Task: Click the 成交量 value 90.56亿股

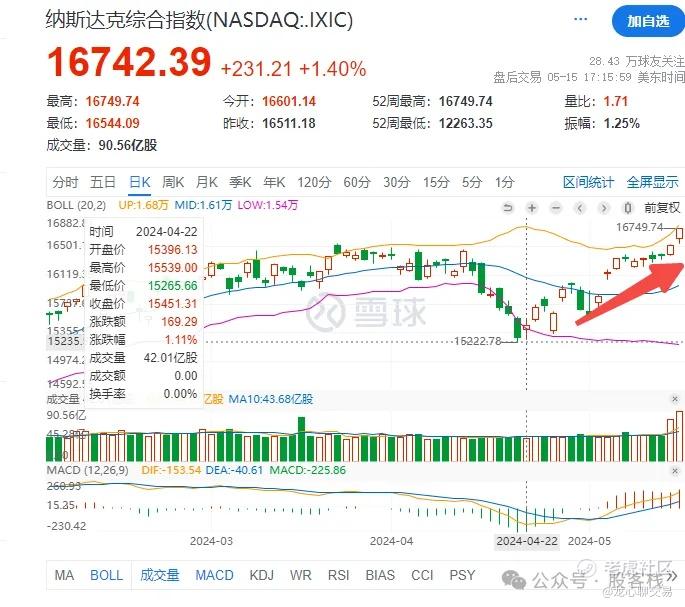Action: point(128,145)
